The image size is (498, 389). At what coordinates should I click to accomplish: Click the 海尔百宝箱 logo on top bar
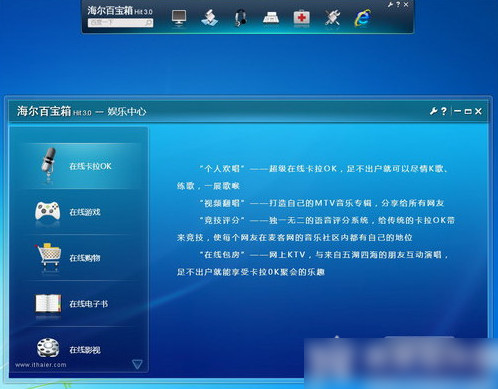point(110,11)
